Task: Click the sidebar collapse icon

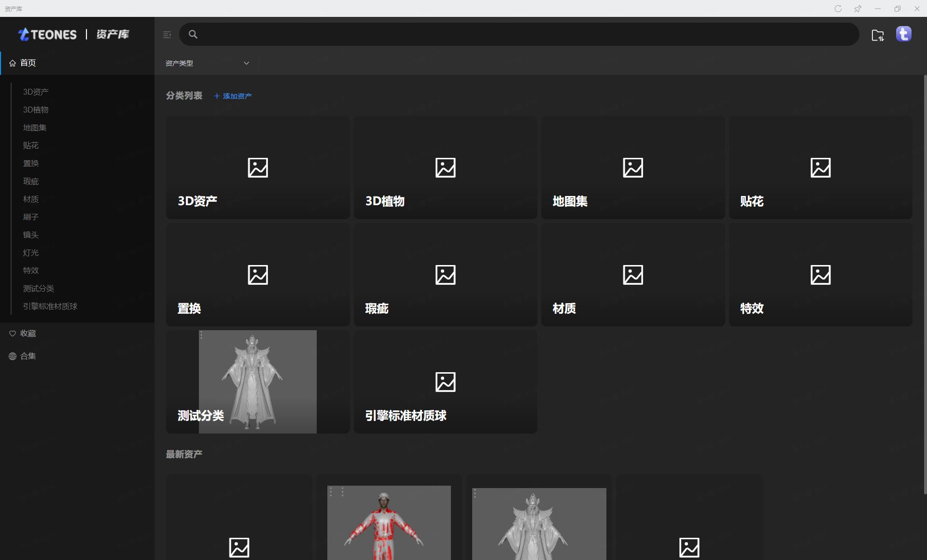Action: [x=167, y=35]
